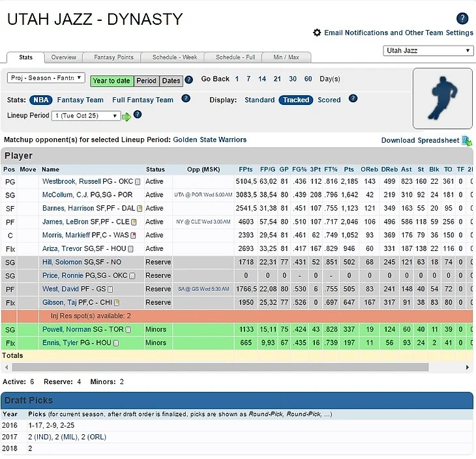This screenshot has height=459, width=476.
Task: Open James, LeBron player note icon
Action: (134, 222)
